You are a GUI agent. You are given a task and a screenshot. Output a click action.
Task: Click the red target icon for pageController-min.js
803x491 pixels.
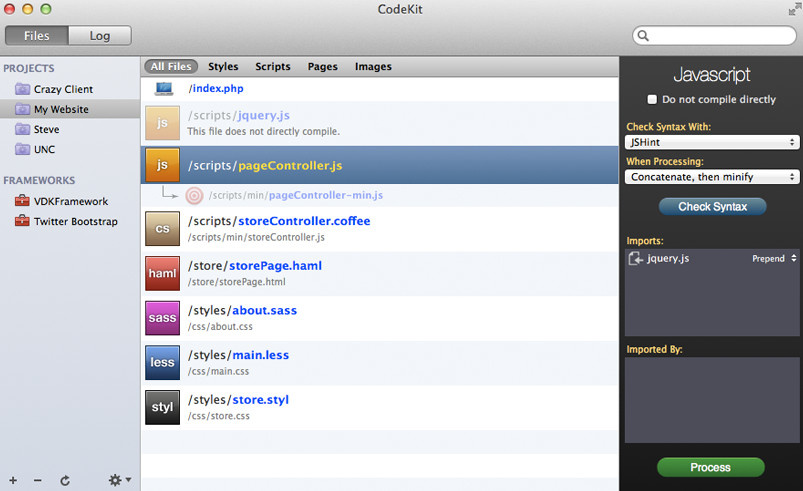(194, 196)
